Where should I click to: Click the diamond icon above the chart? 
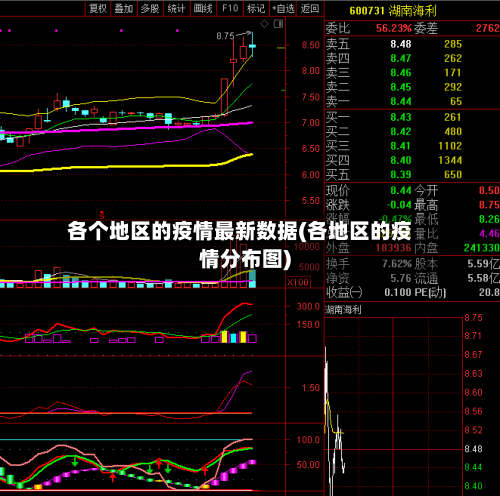click(x=264, y=24)
